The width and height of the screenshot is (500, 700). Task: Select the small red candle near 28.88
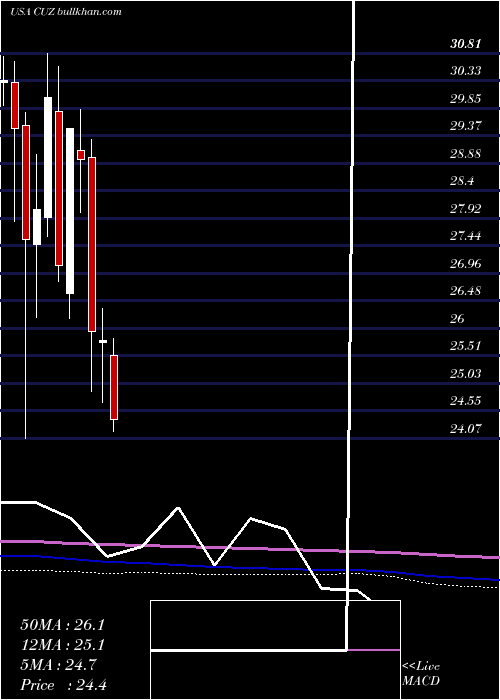[81, 154]
